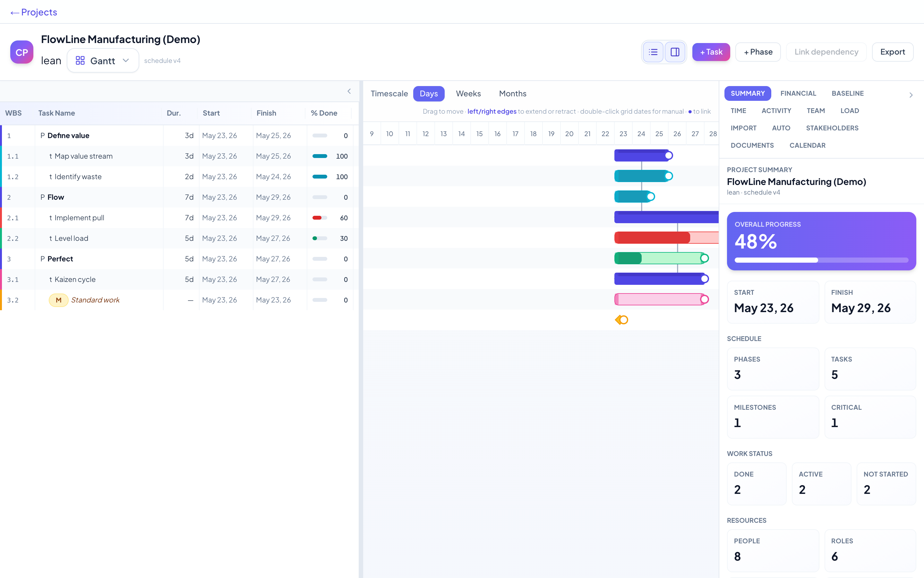Click the % Done column header

[324, 113]
